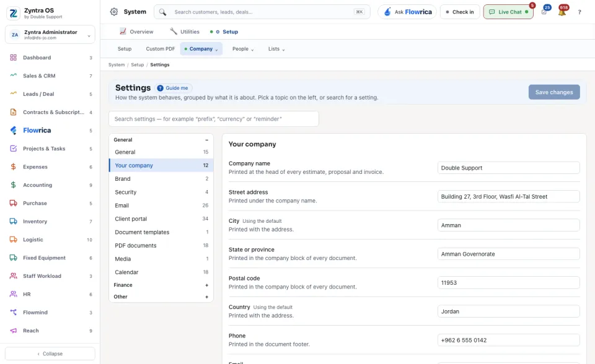The height and width of the screenshot is (364, 595).
Task: Expand the People dropdown menu
Action: [243, 49]
